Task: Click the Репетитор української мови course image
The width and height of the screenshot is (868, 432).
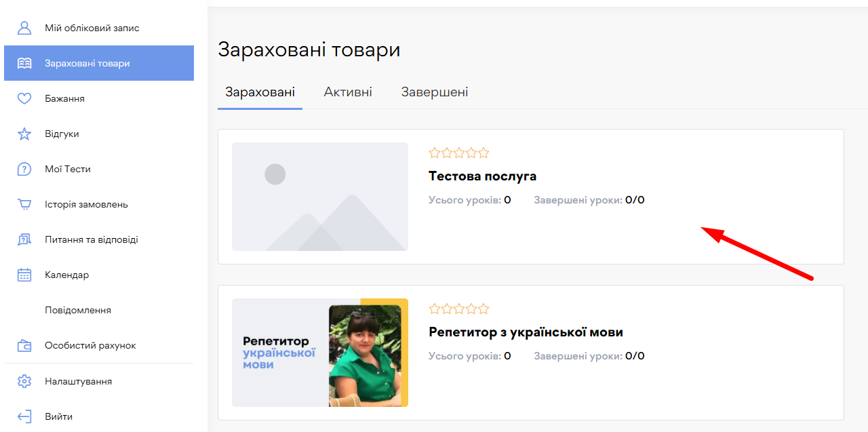Action: click(x=319, y=353)
